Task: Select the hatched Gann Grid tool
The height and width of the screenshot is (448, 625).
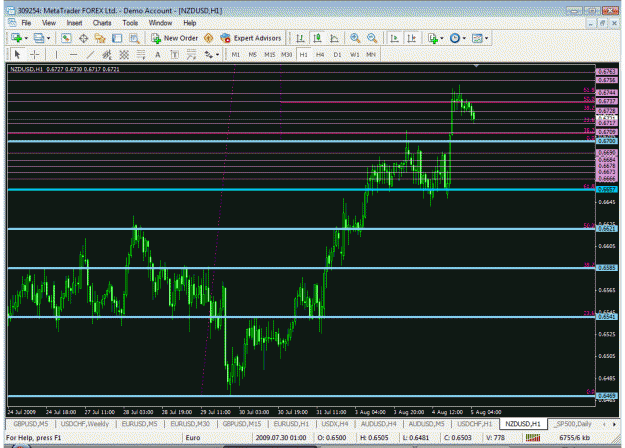Action: pyautogui.click(x=124, y=55)
